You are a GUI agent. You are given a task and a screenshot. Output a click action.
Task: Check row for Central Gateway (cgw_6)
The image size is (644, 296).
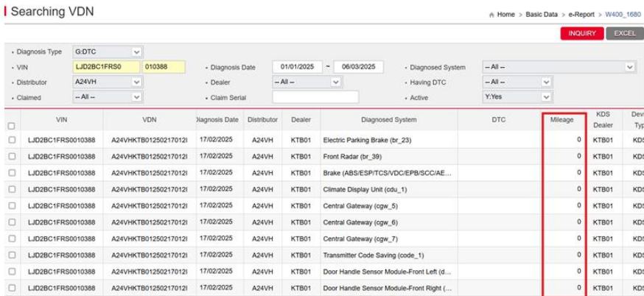[x=12, y=222]
